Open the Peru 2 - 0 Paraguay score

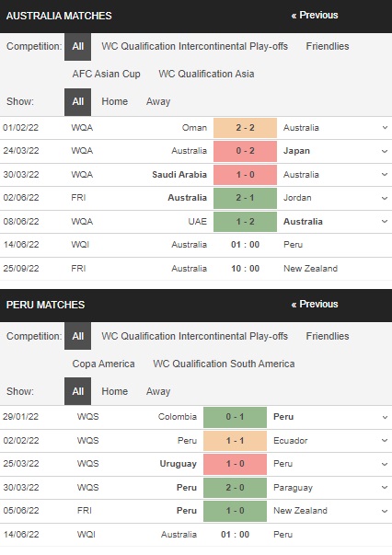pyautogui.click(x=235, y=488)
